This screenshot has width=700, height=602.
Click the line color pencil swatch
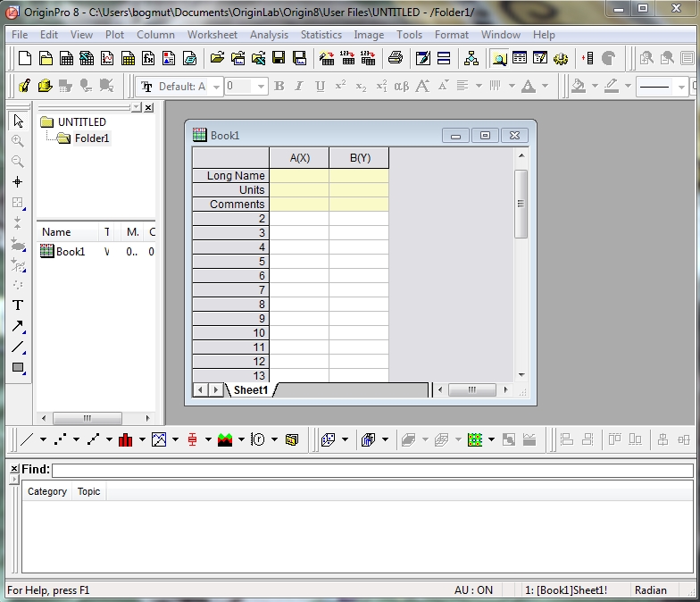(611, 86)
